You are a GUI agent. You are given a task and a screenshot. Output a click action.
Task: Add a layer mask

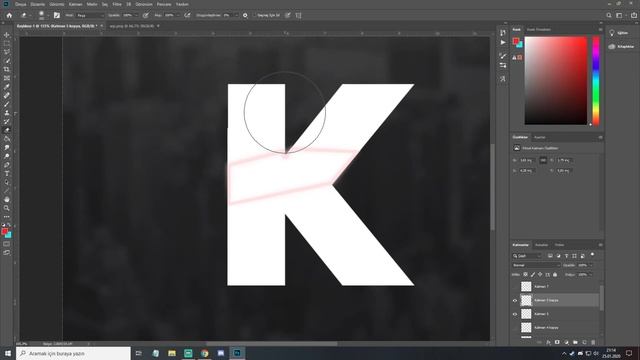(x=557, y=342)
